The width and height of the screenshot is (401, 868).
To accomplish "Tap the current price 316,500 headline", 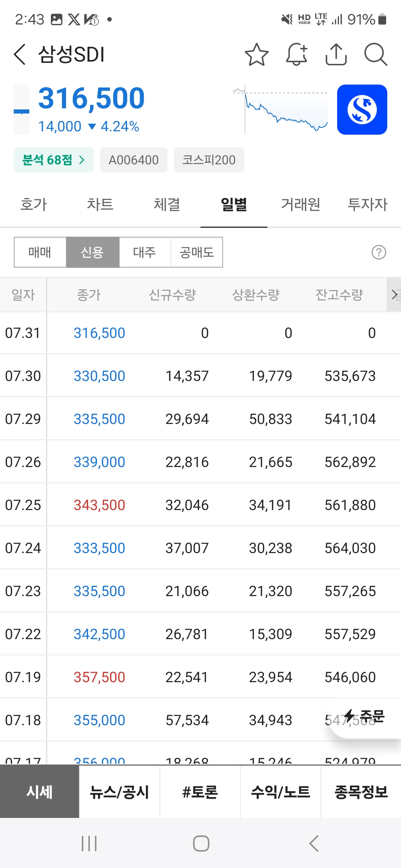I will click(x=91, y=98).
